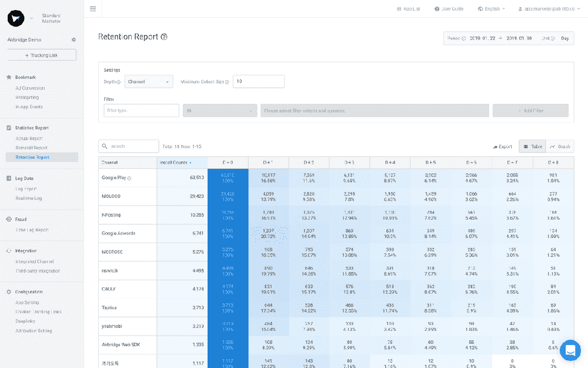This screenshot has height=368, width=588.
Task: Open the filter type dropdown
Action: pyautogui.click(x=141, y=111)
